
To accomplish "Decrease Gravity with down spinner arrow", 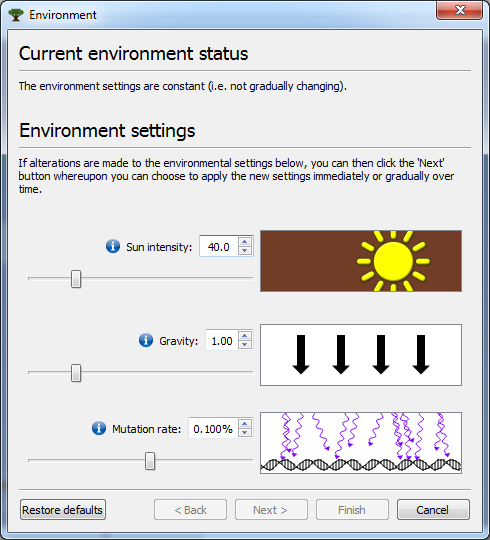I will coord(244,345).
